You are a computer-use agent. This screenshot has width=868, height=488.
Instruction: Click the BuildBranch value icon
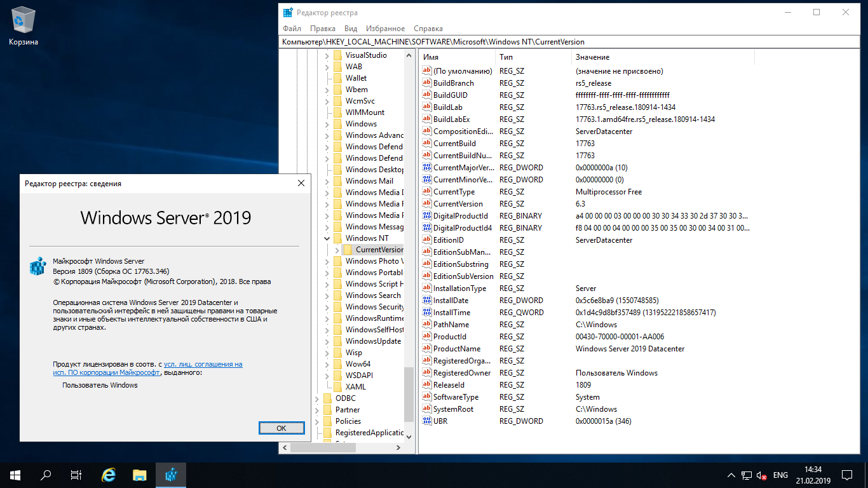pos(427,83)
